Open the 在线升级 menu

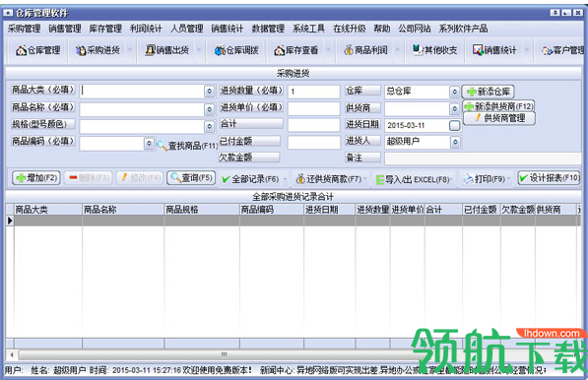point(349,29)
